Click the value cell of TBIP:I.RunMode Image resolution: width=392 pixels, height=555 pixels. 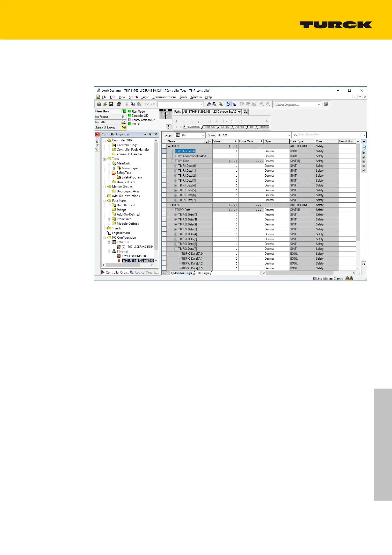[x=225, y=151]
